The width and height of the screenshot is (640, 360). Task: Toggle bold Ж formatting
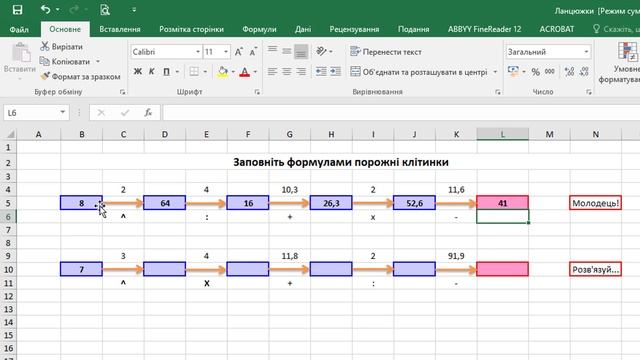coord(138,71)
